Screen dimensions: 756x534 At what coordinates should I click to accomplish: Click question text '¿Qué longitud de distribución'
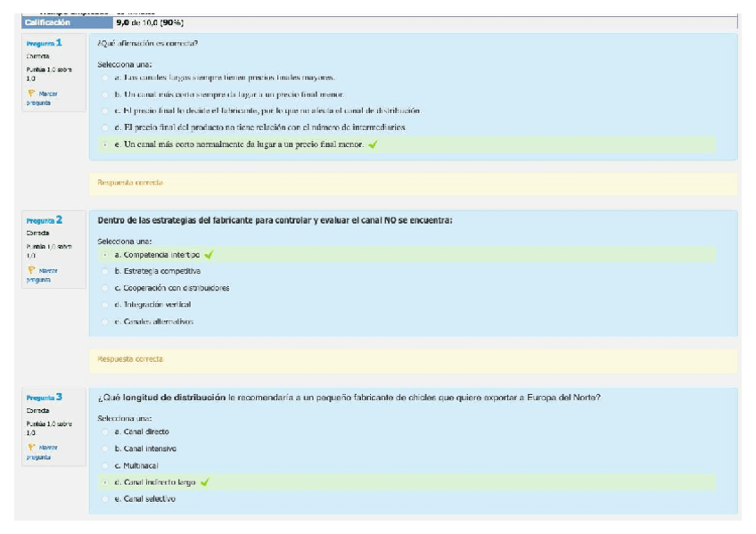tap(349, 398)
